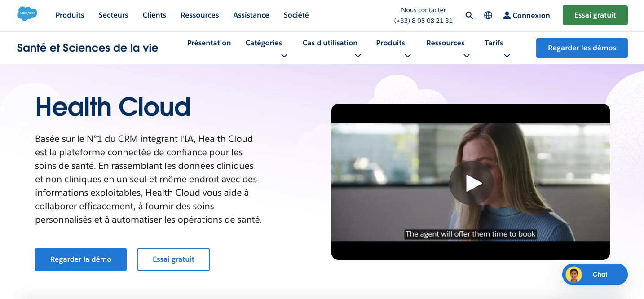Open the Assistance menu

[x=251, y=15]
